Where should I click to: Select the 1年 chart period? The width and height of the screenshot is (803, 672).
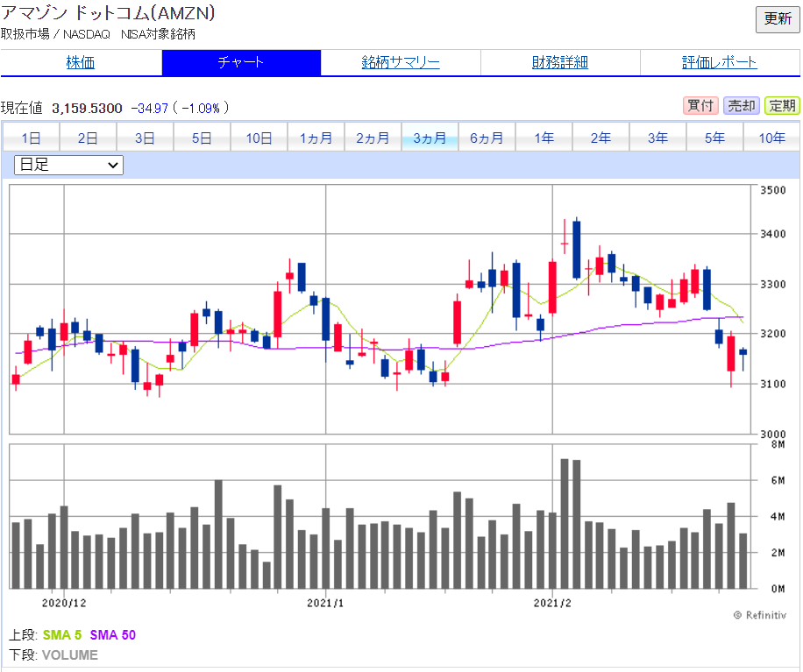(x=544, y=138)
